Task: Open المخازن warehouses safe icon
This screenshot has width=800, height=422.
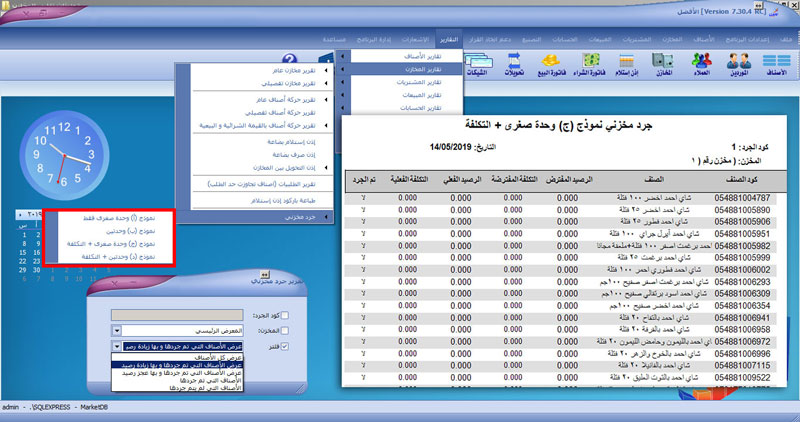Action: tap(663, 65)
